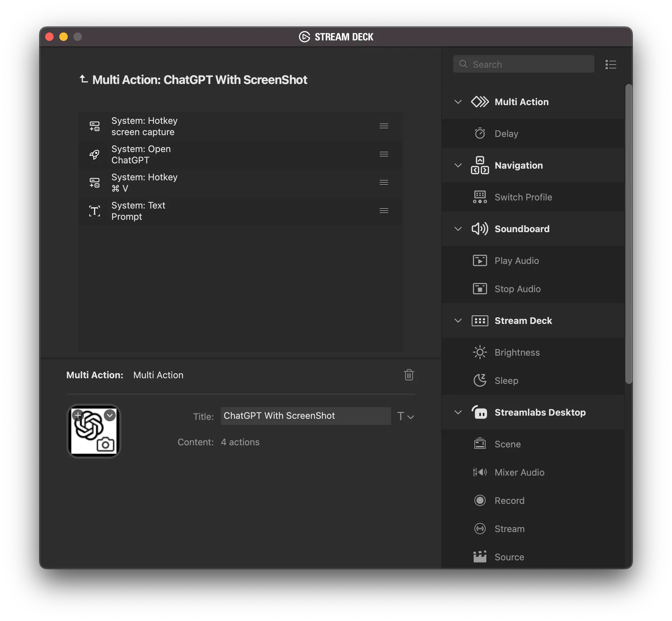Click the Play Audio icon
The height and width of the screenshot is (621, 672).
pyautogui.click(x=480, y=260)
